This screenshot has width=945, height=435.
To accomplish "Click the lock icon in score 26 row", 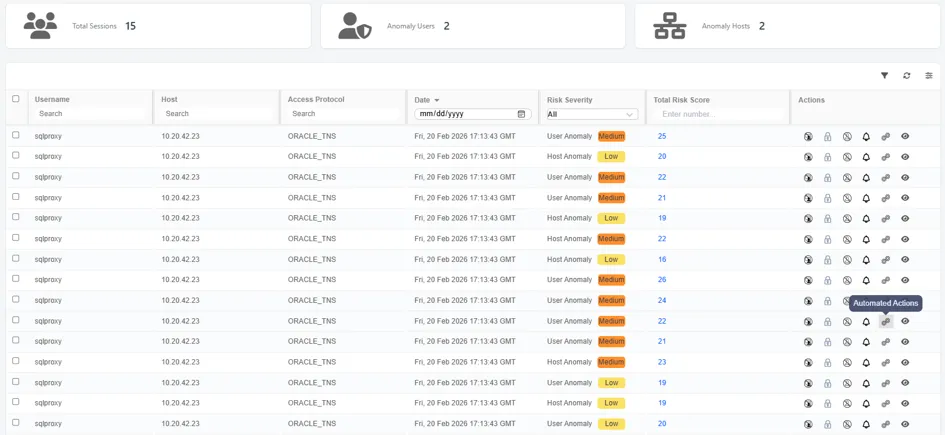I will click(827, 280).
